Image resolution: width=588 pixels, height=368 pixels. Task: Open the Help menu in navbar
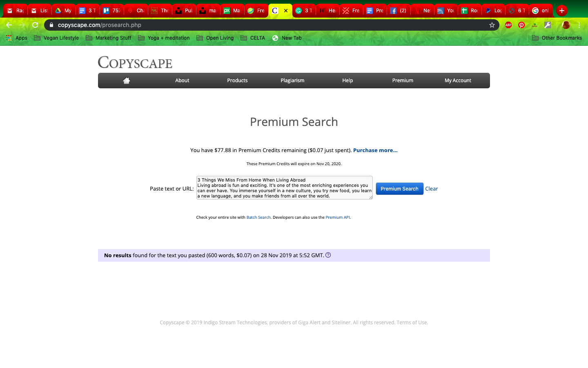347,81
